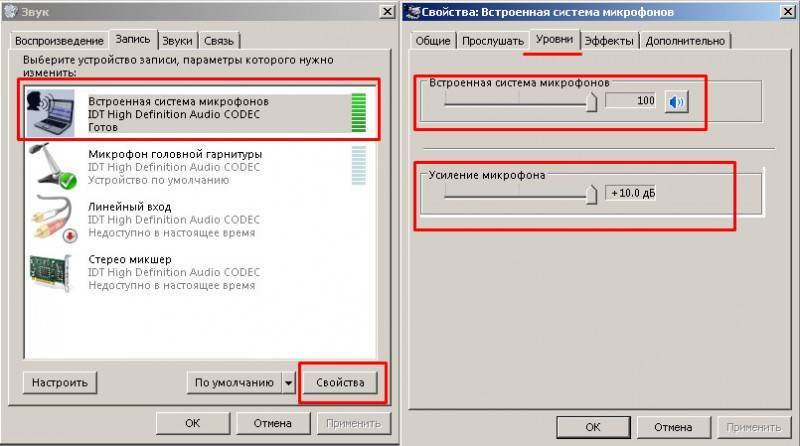
Task: Click the headset microphone level meter
Action: (359, 165)
